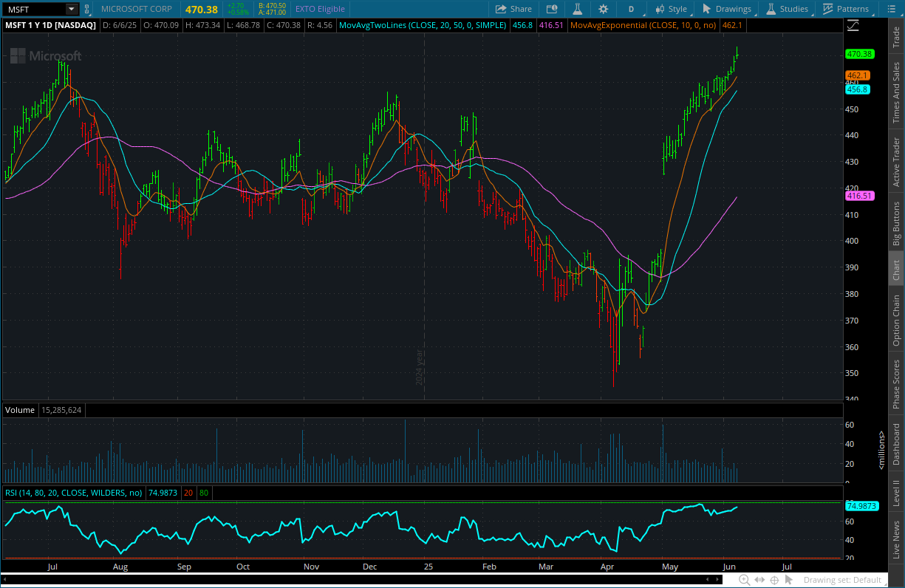The width and height of the screenshot is (905, 588).
Task: Click the RSI overbought level 80 value
Action: pos(203,493)
